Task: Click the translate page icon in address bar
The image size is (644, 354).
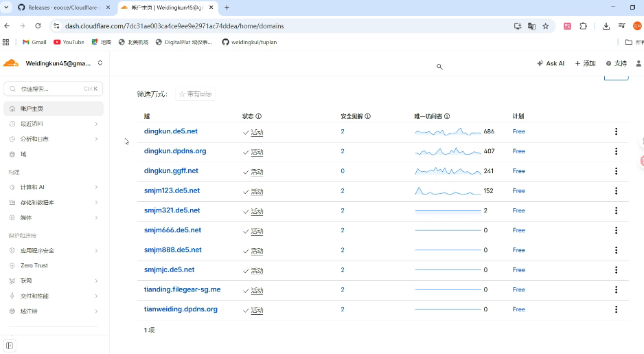Action: pyautogui.click(x=531, y=26)
